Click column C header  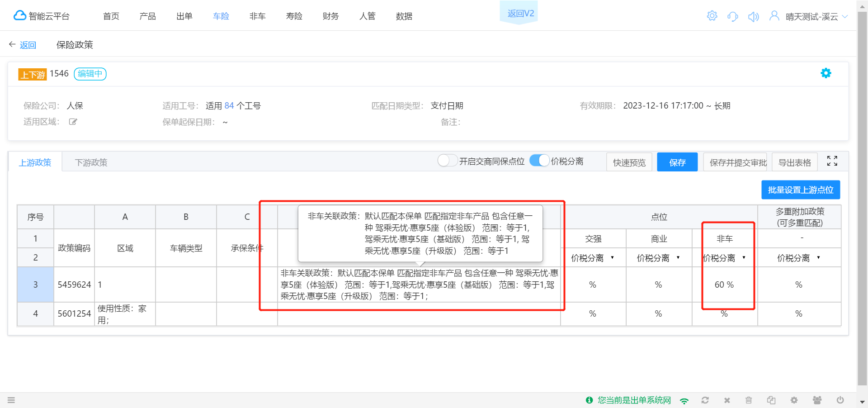[x=247, y=217]
